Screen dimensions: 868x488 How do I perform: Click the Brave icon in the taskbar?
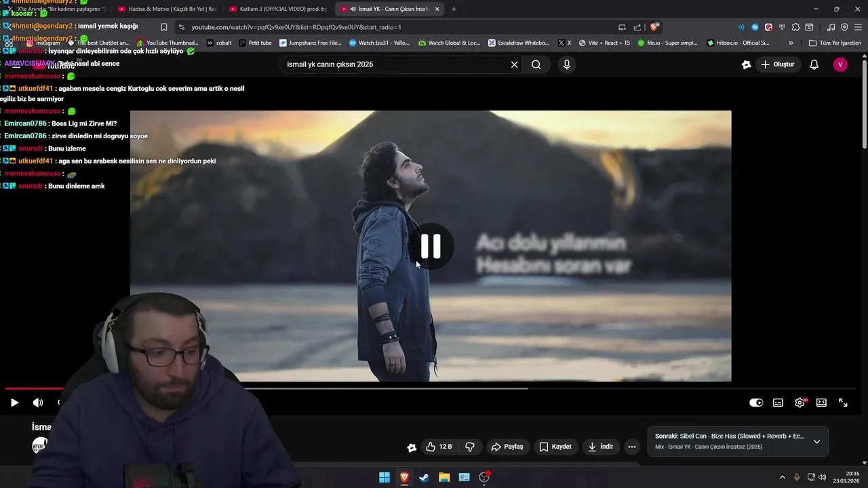(x=404, y=477)
